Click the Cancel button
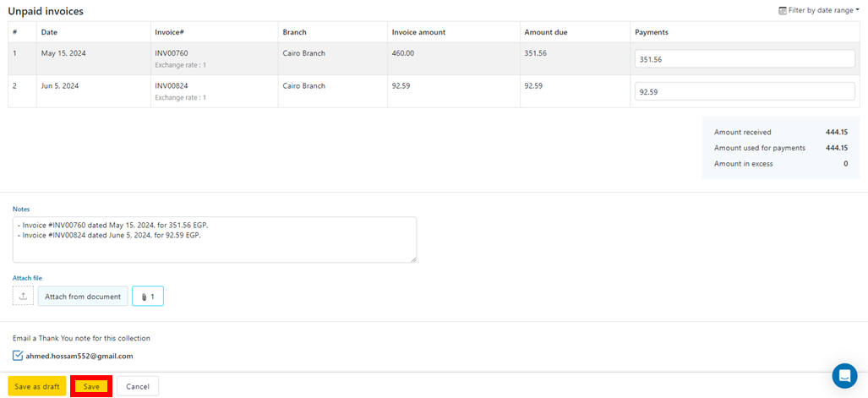This screenshot has height=398, width=868. coord(137,386)
